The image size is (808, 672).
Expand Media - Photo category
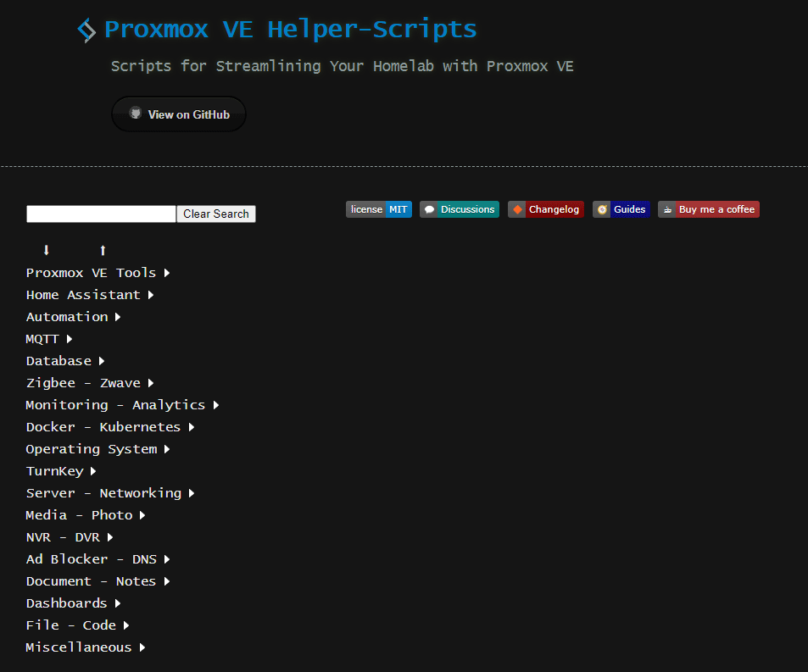click(x=86, y=515)
